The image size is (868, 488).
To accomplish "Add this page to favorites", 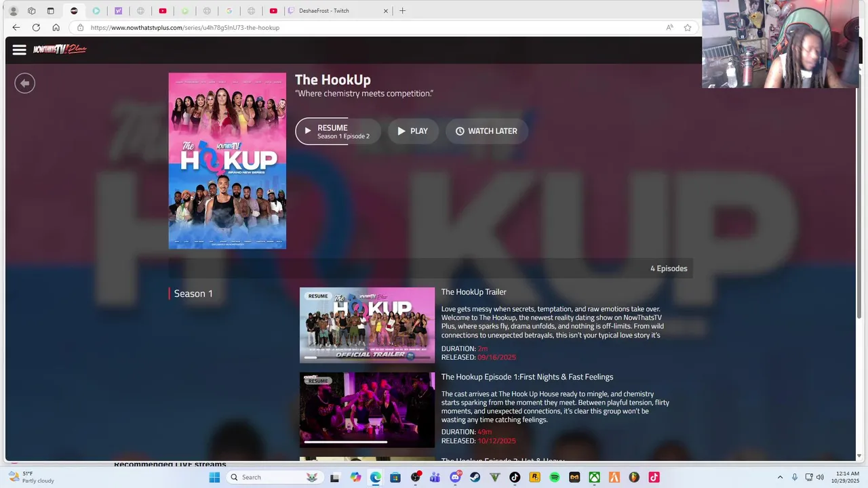I will click(x=688, y=28).
